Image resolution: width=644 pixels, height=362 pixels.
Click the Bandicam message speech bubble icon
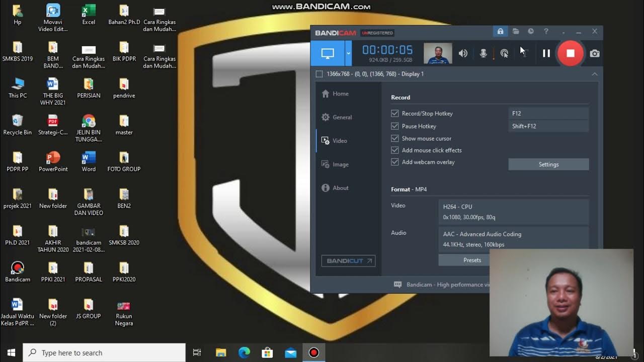[397, 285]
